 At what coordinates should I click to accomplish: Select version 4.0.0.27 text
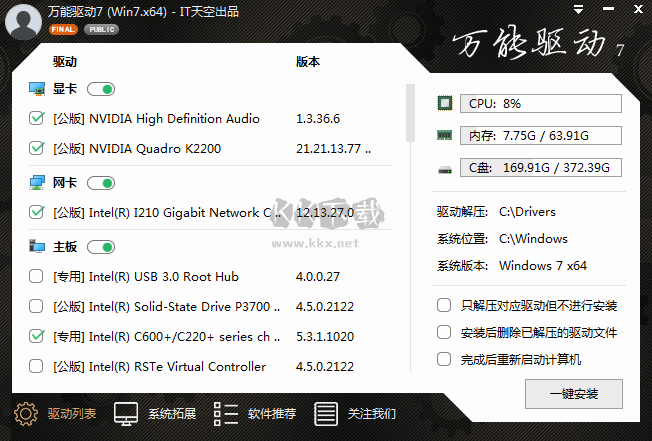(x=318, y=277)
